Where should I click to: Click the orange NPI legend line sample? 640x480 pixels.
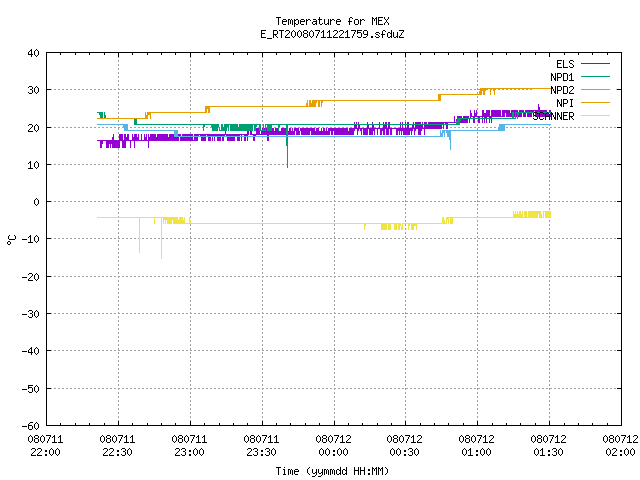pos(595,102)
